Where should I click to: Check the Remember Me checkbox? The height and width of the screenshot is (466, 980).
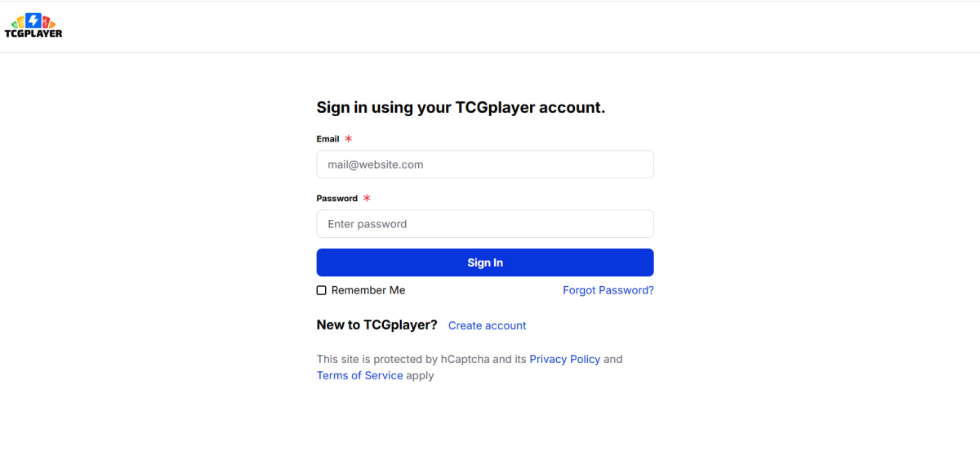[x=322, y=290]
